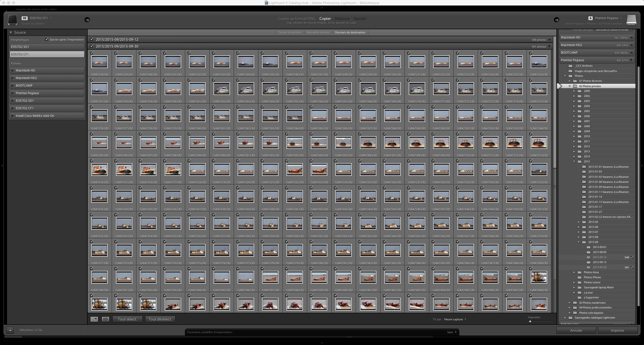Viewport: 644px width, 345px height.
Task: Collapse the 2015-09 folder in destination tree
Action: 579,242
